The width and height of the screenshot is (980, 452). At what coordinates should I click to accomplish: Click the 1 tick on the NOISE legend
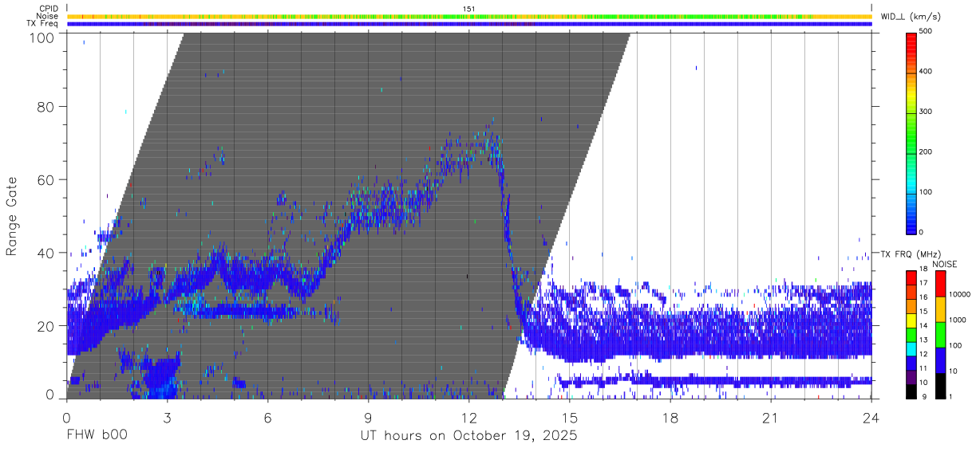950,396
